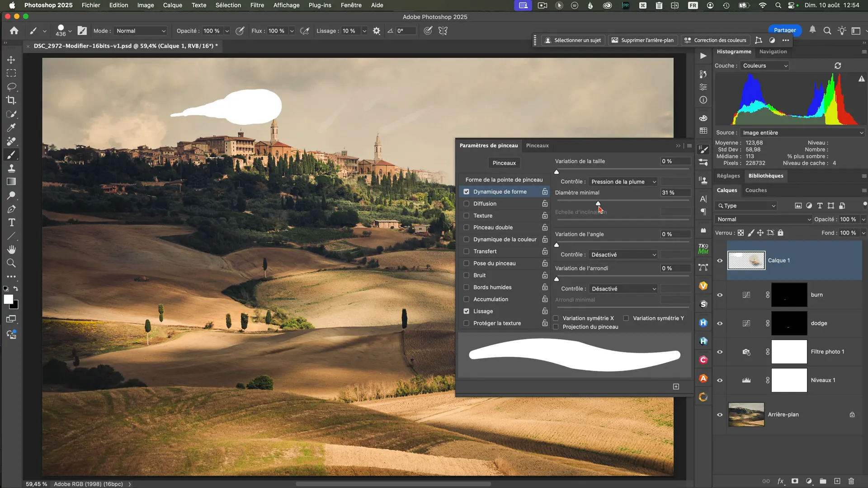
Task: Open Contrôle Pression de la plume dropdown
Action: [623, 182]
